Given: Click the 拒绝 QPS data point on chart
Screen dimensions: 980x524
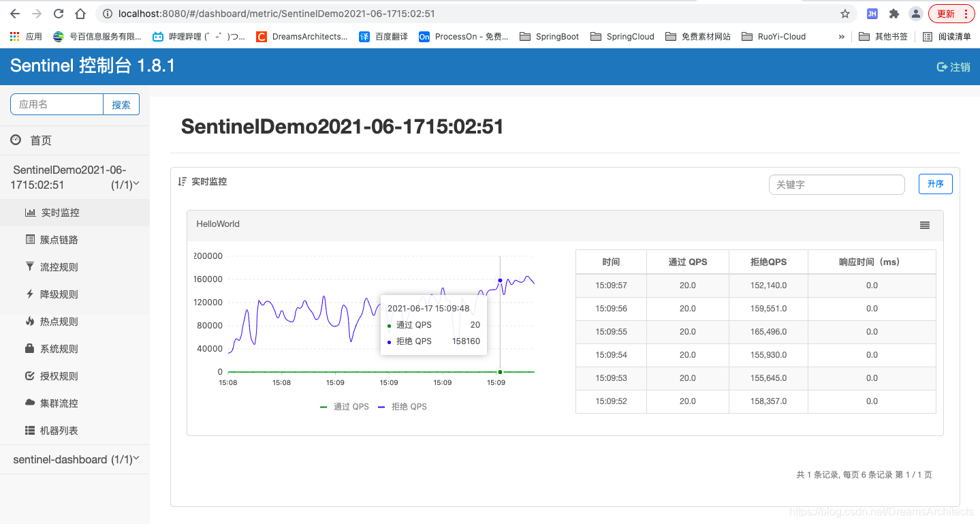Looking at the screenshot, I should point(500,280).
